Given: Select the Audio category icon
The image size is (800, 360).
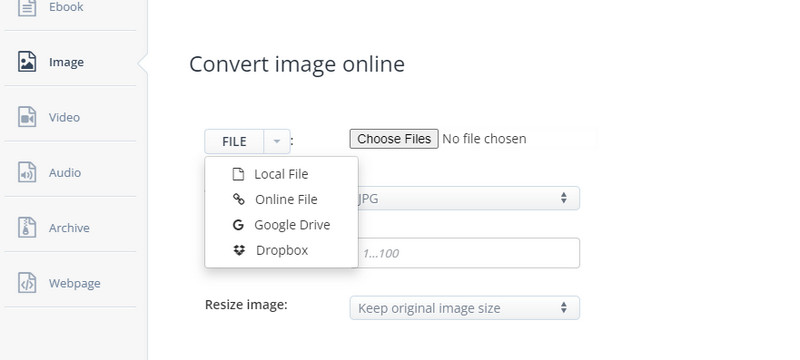Looking at the screenshot, I should pos(27,172).
